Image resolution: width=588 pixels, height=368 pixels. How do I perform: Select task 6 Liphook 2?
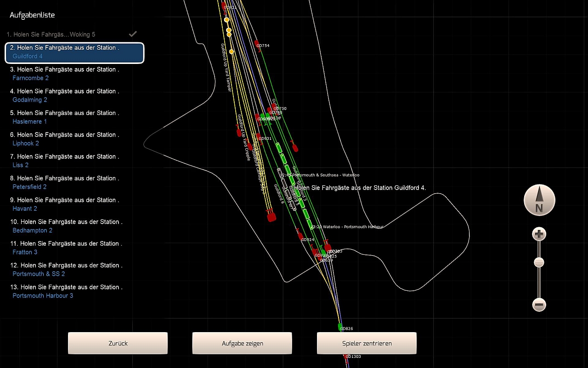point(74,139)
